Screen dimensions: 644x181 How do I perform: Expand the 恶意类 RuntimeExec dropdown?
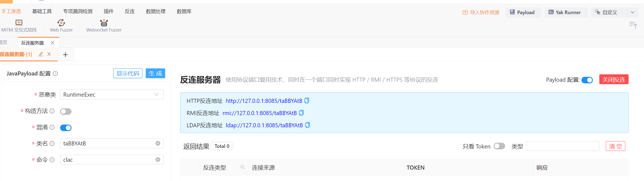click(112, 94)
